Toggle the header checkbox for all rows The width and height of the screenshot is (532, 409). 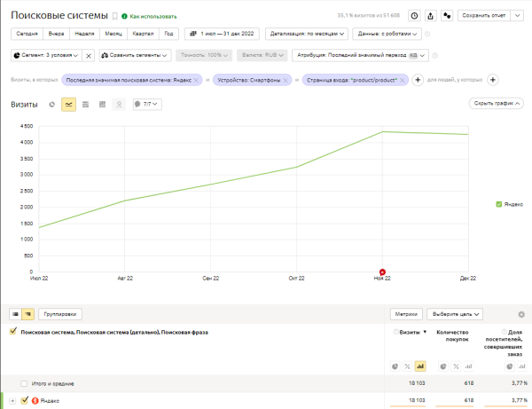click(12, 332)
